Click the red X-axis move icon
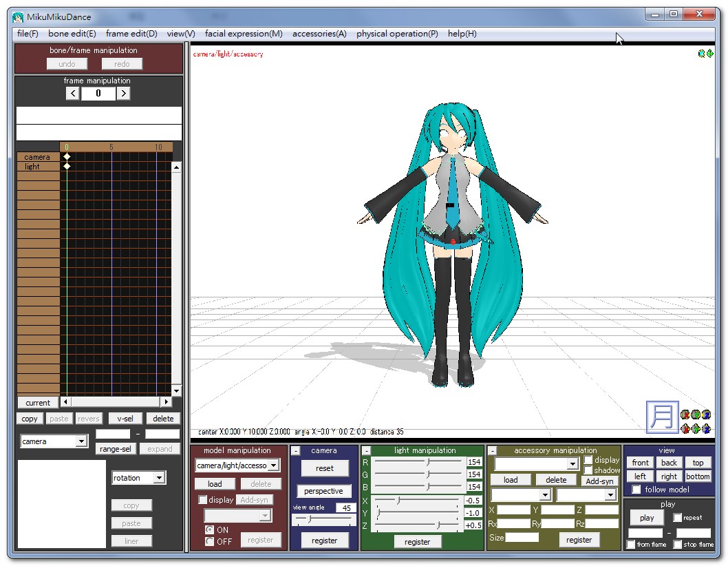The image size is (728, 566). point(685,429)
